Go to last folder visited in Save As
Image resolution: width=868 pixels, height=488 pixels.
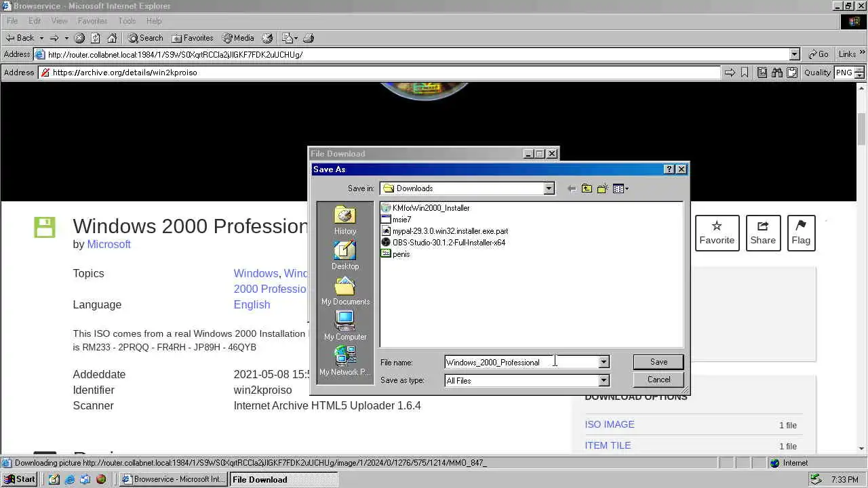pyautogui.click(x=572, y=188)
